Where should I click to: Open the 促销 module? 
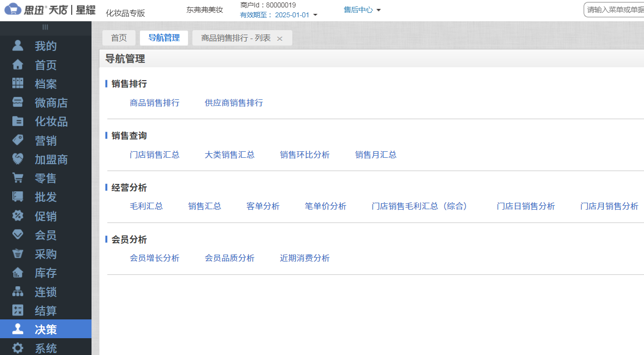[x=46, y=216]
